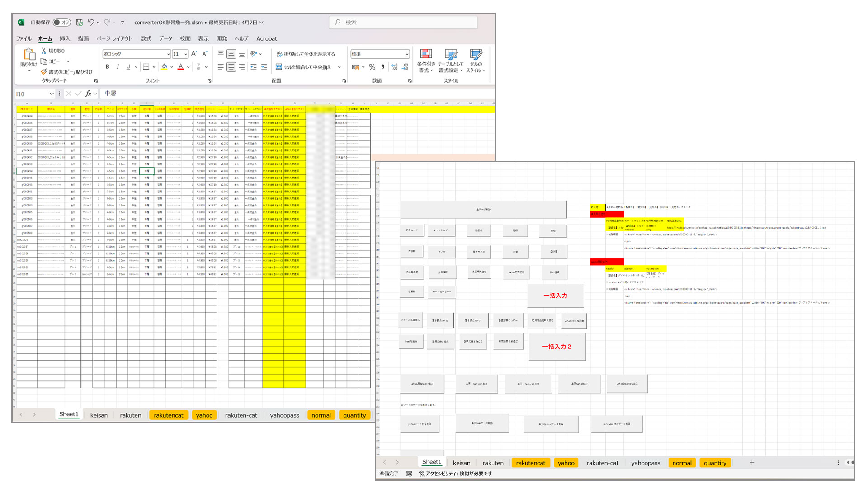The image size is (868, 488).
Task: Open the number format (標準) dropdown
Action: (x=407, y=54)
